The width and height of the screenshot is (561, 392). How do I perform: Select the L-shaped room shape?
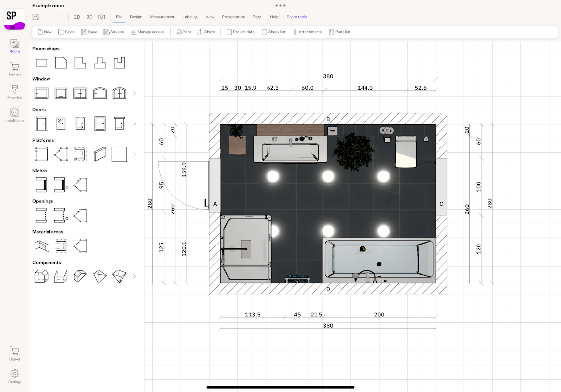tap(80, 63)
